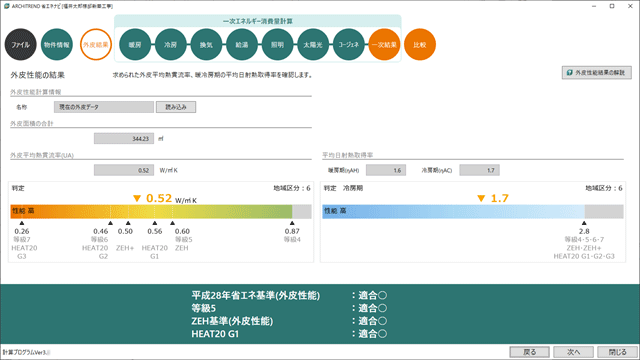
Task: Click the 平成28年省エネ基準(外皮性能) result text
Action: 256,296
